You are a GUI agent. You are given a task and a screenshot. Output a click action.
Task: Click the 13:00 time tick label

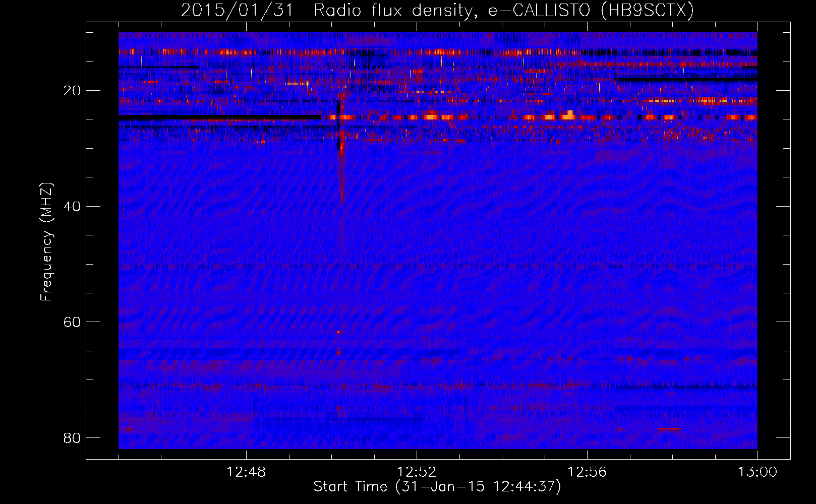[x=757, y=472]
